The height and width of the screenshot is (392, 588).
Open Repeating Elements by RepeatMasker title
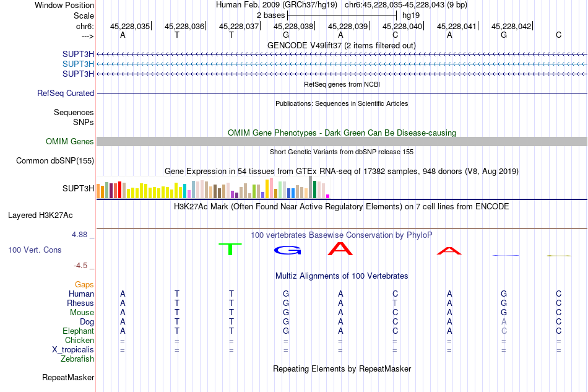click(x=342, y=368)
